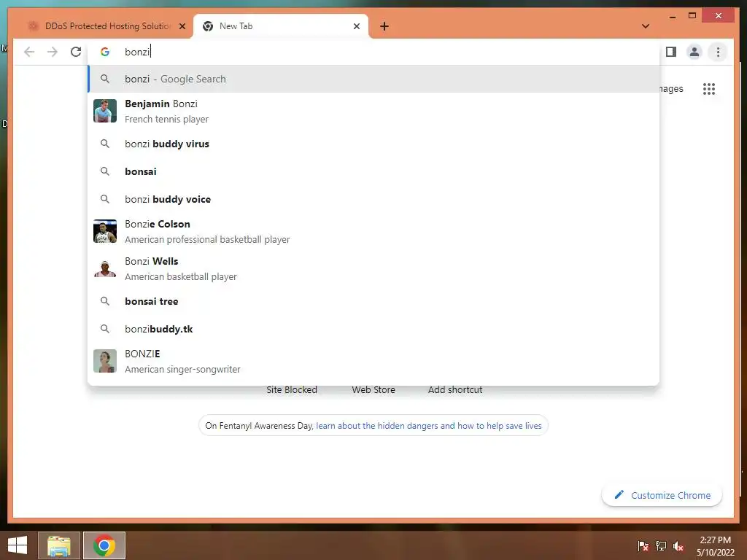
Task: Click Bonzi Wells' thumbnail photo
Action: tap(105, 268)
